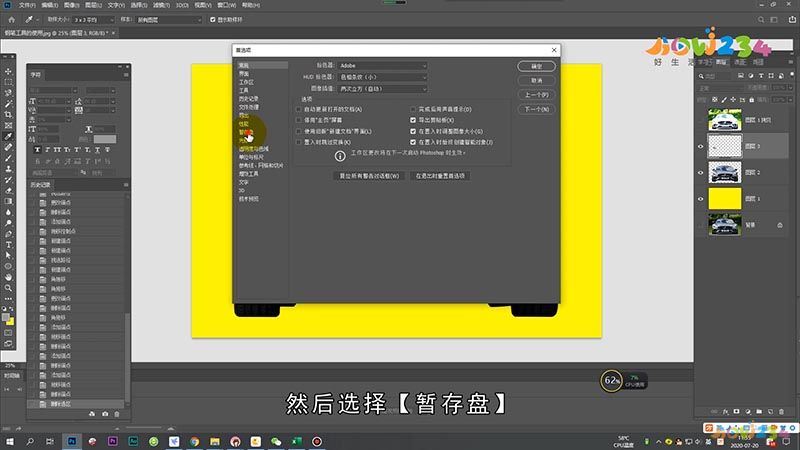Image resolution: width=800 pixels, height=450 pixels.
Task: Click 在退出时重置首选项 button
Action: (x=440, y=176)
